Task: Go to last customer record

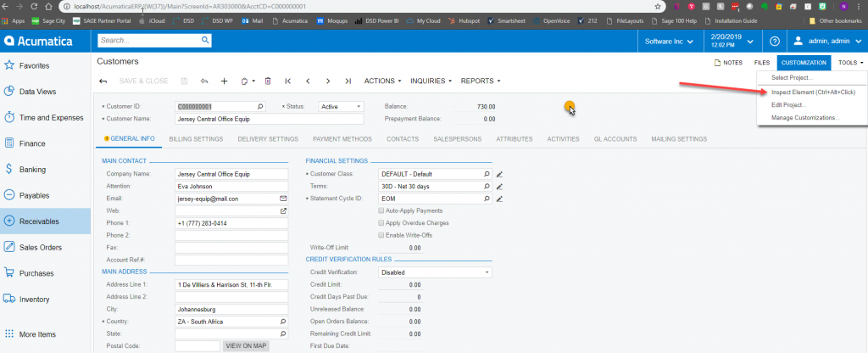Action: 348,81
